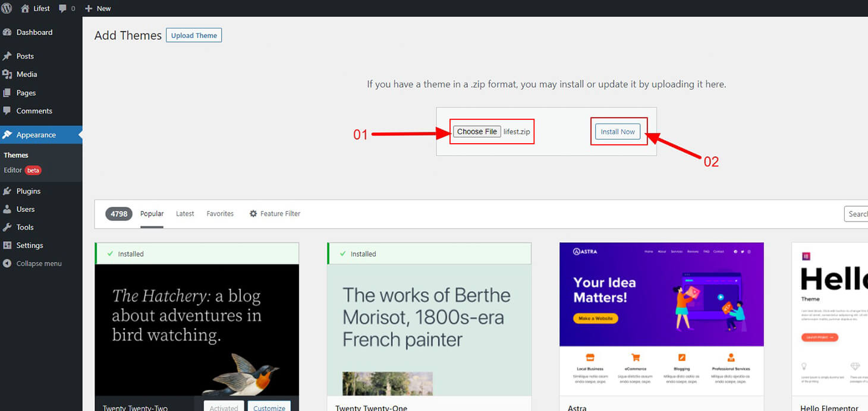Switch to the Latest tab
The height and width of the screenshot is (411, 868).
pos(185,214)
